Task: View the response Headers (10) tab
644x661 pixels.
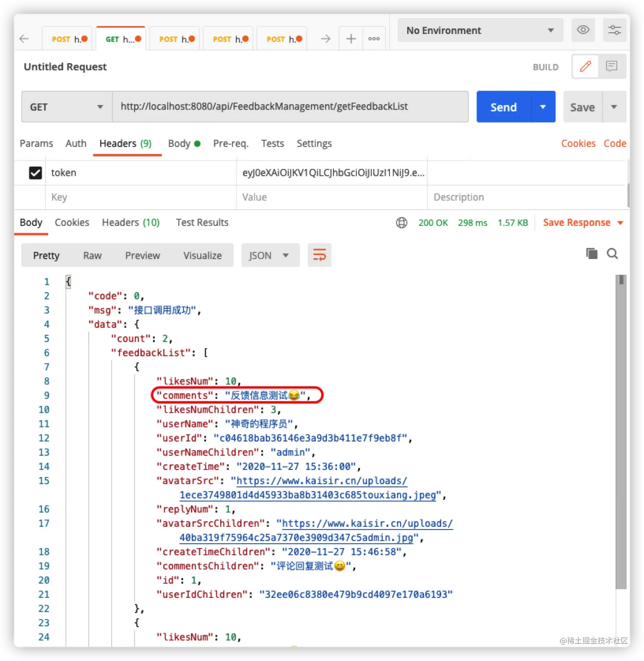Action: point(131,222)
